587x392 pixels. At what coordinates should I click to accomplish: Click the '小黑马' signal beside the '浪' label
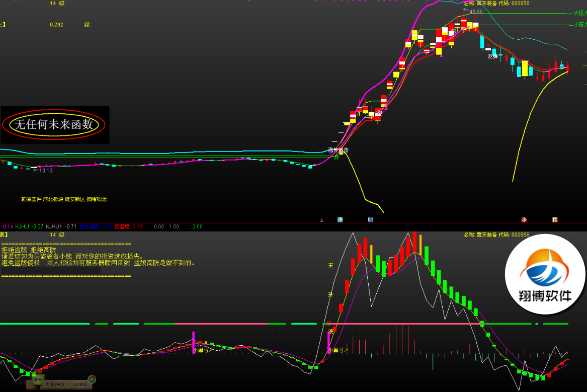coord(338,350)
